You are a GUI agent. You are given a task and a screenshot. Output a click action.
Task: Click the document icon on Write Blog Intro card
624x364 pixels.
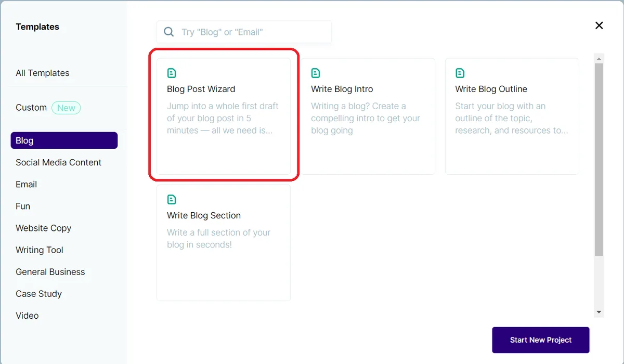pyautogui.click(x=316, y=73)
